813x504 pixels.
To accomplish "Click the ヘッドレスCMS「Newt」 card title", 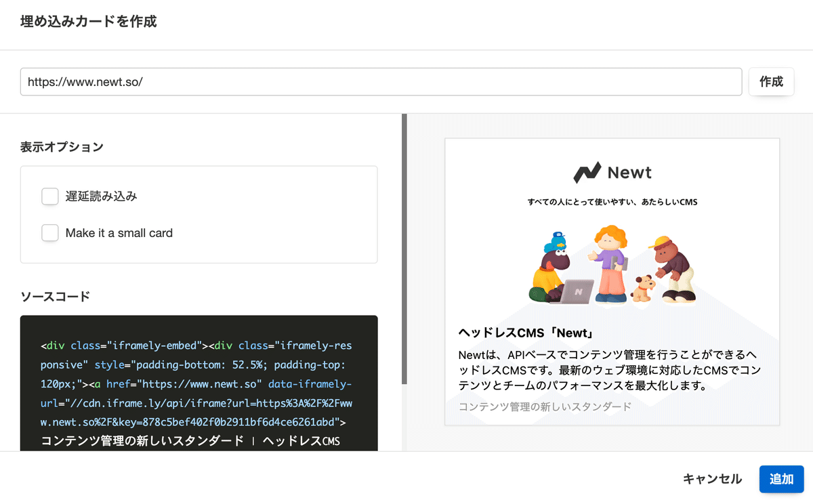I will (x=526, y=333).
